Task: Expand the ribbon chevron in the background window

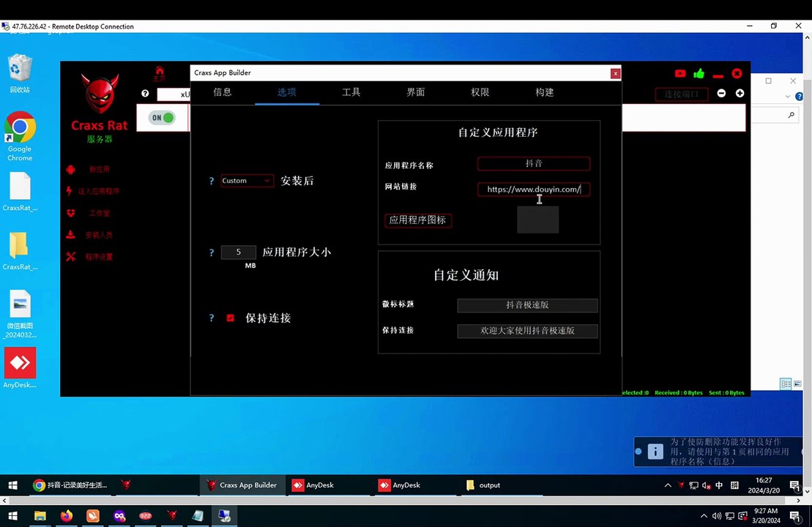Action: click(787, 97)
